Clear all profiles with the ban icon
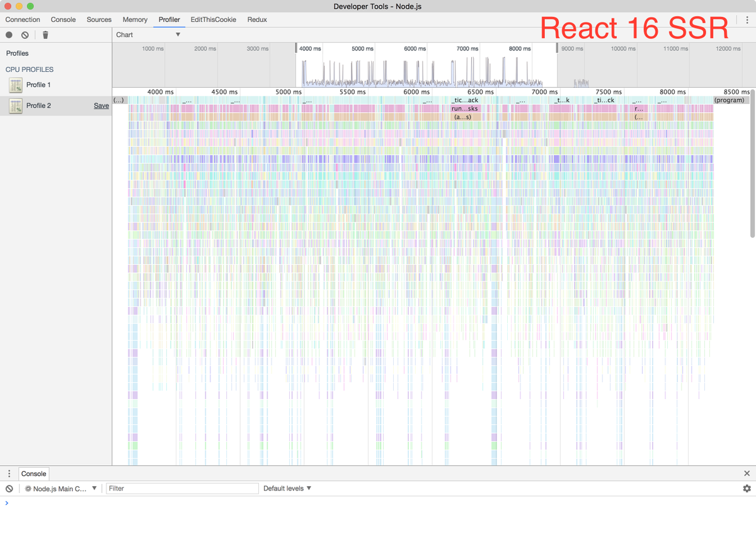This screenshot has width=756, height=534. click(x=25, y=35)
